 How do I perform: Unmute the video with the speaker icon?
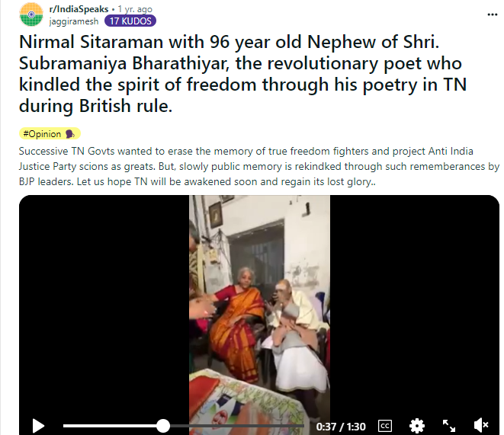481,426
